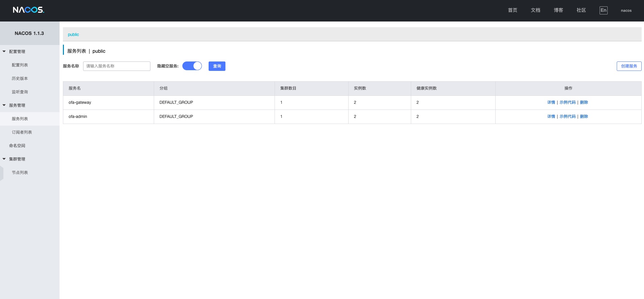Screen dimensions: 644x299
Task: Click DEFAULT_GROUP in the ofa-gateway row
Action: coord(176,102)
